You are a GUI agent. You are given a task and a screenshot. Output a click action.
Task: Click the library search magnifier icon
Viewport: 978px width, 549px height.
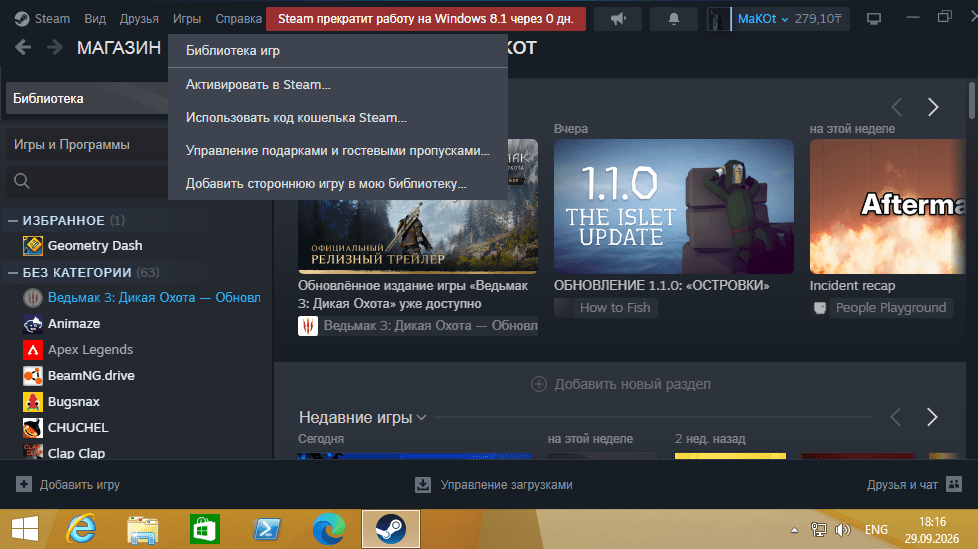[22, 181]
